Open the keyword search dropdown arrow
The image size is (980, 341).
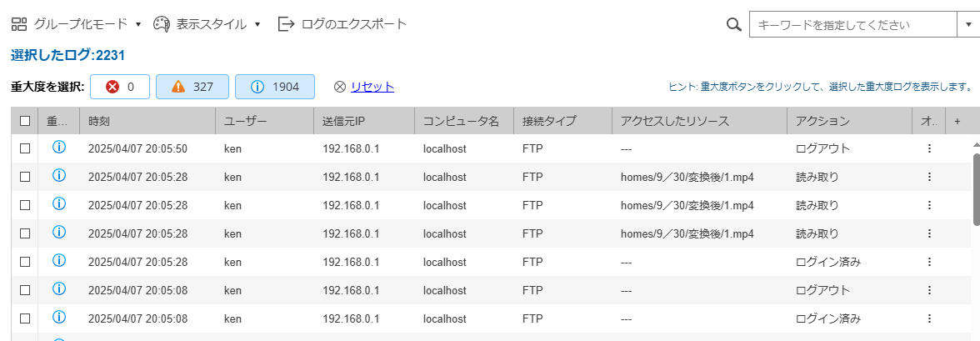[965, 25]
